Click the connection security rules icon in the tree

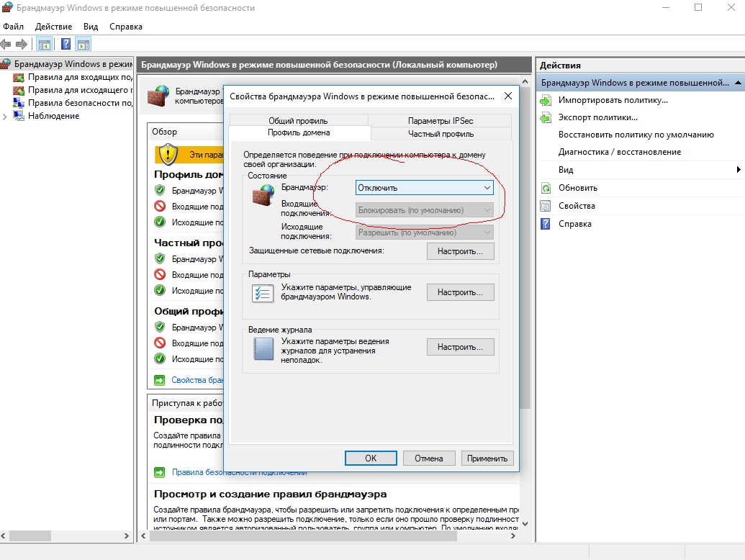19,103
